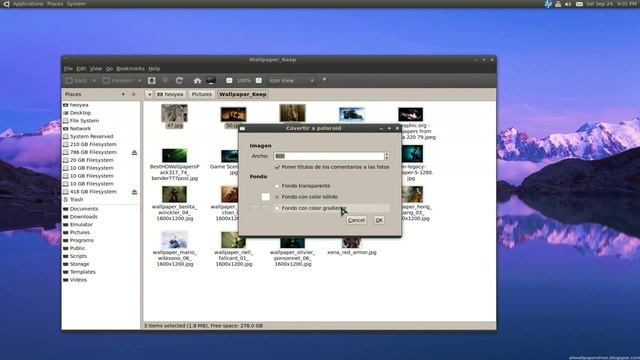
Task: Select wallpaper_olivier_ponsonnet_06 thumbnail
Action: tap(292, 243)
